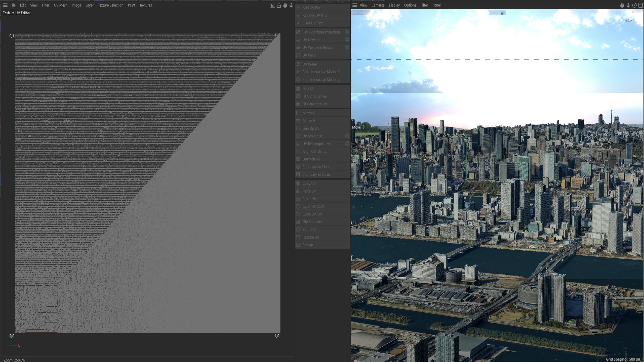Open the Image menu in UV editor

tap(76, 5)
